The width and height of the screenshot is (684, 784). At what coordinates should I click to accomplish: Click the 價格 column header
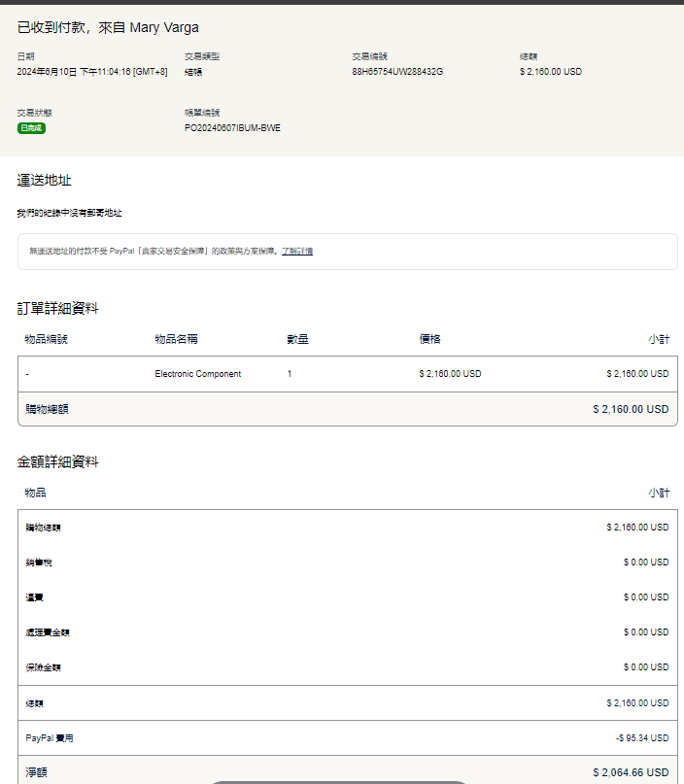click(429, 339)
